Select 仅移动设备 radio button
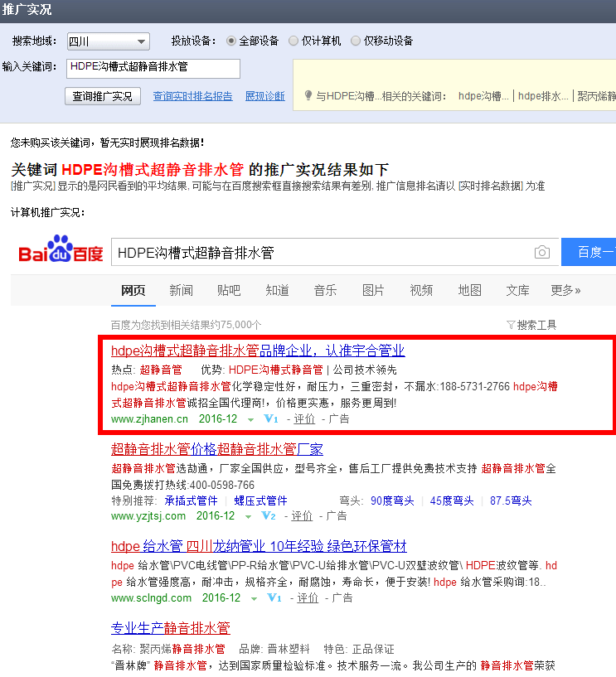616x677 pixels. tap(356, 41)
